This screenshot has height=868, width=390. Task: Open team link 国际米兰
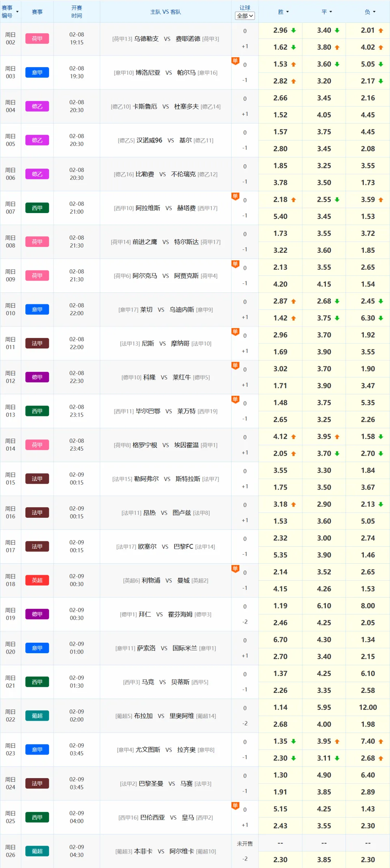tap(185, 648)
